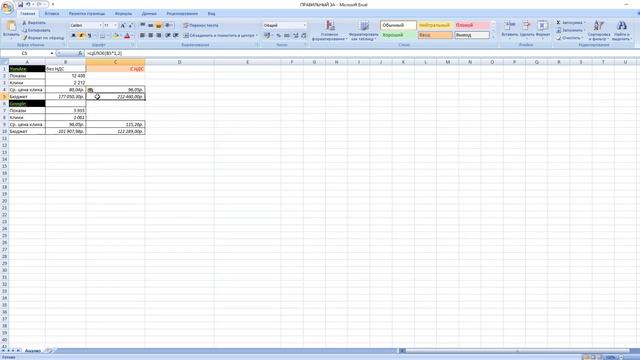The height and width of the screenshot is (360, 640).
Task: Align cell text to the left
Action: [x=142, y=36]
